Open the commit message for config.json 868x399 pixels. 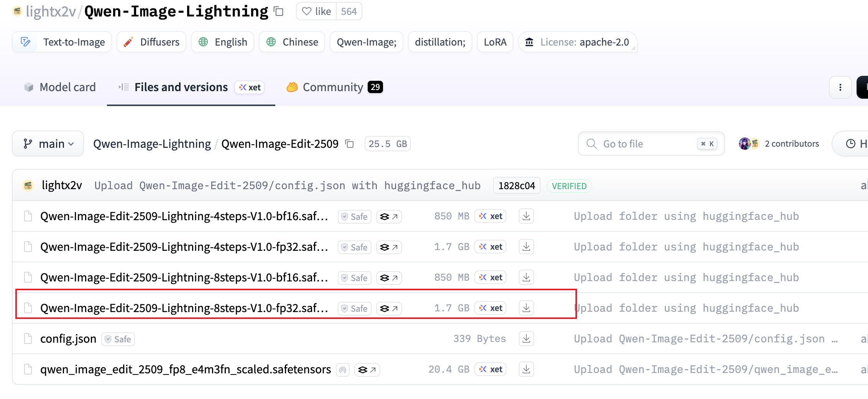[706, 338]
